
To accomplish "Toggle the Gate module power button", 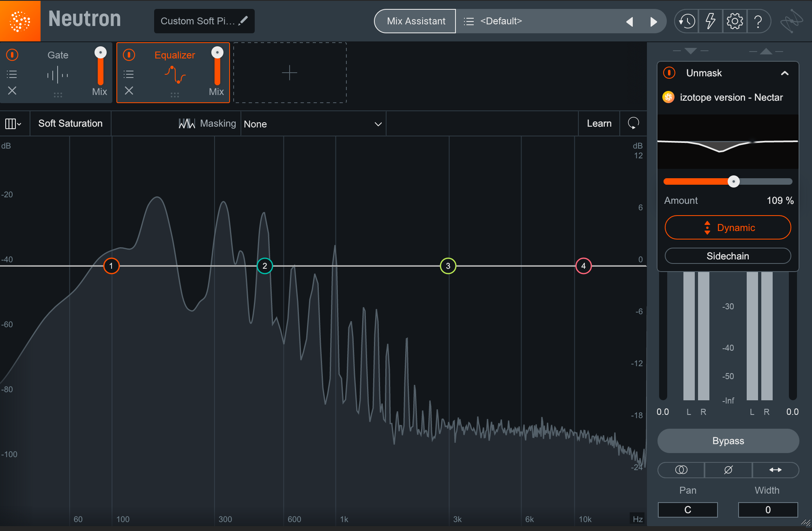I will point(12,55).
